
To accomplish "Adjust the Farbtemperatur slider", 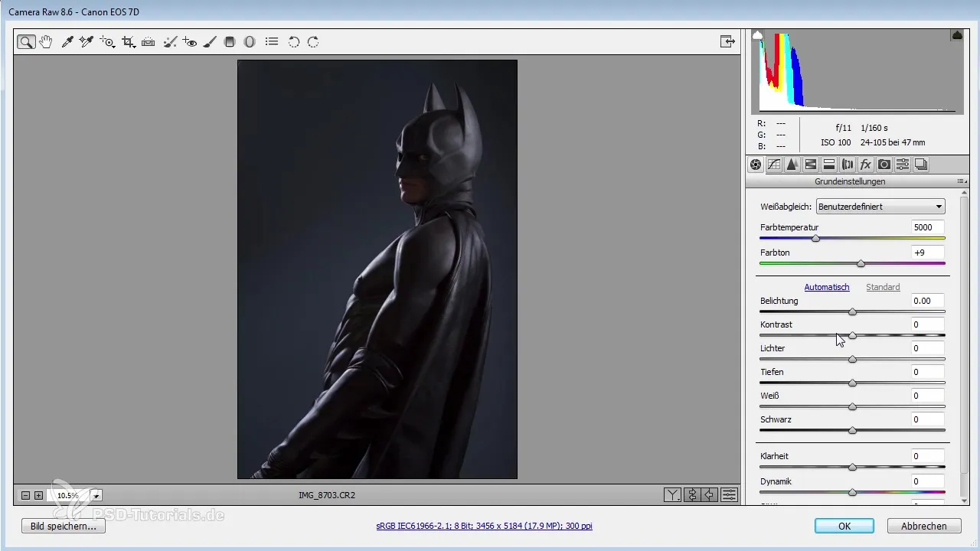I will 816,239.
